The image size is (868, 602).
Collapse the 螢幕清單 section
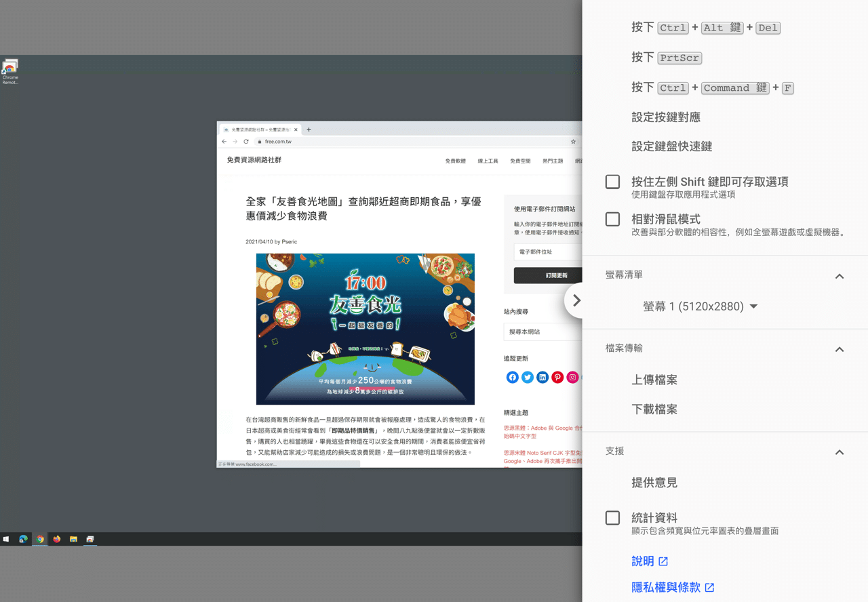coord(840,276)
